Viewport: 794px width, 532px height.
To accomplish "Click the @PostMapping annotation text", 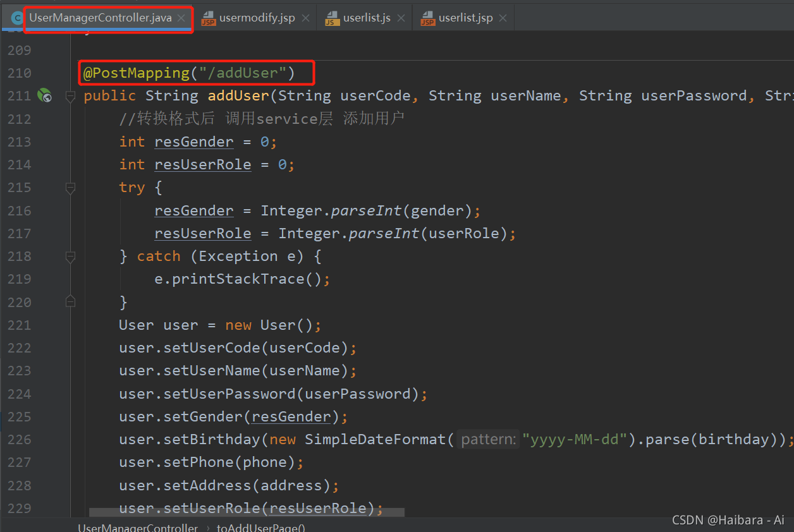I will click(137, 73).
